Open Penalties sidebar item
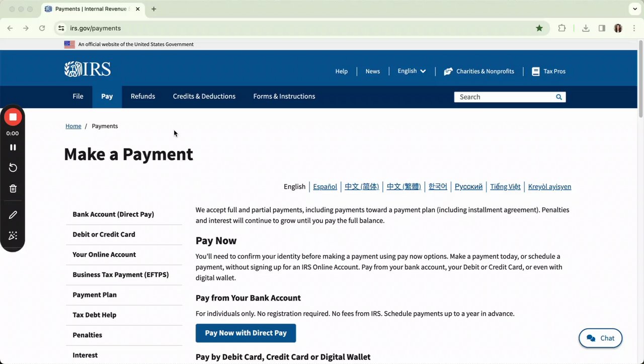Image resolution: width=644 pixels, height=364 pixels. (124, 335)
